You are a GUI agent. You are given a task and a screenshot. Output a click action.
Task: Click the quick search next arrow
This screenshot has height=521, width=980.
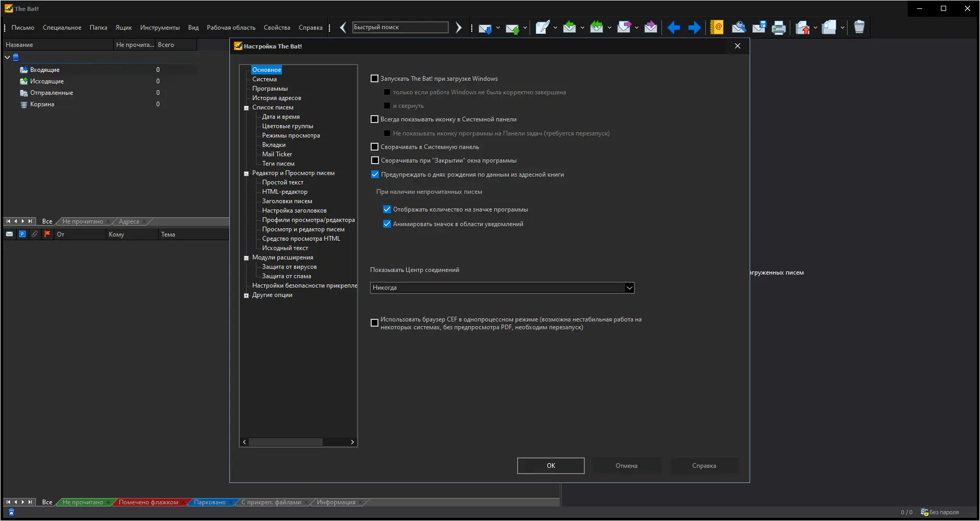[x=459, y=28]
